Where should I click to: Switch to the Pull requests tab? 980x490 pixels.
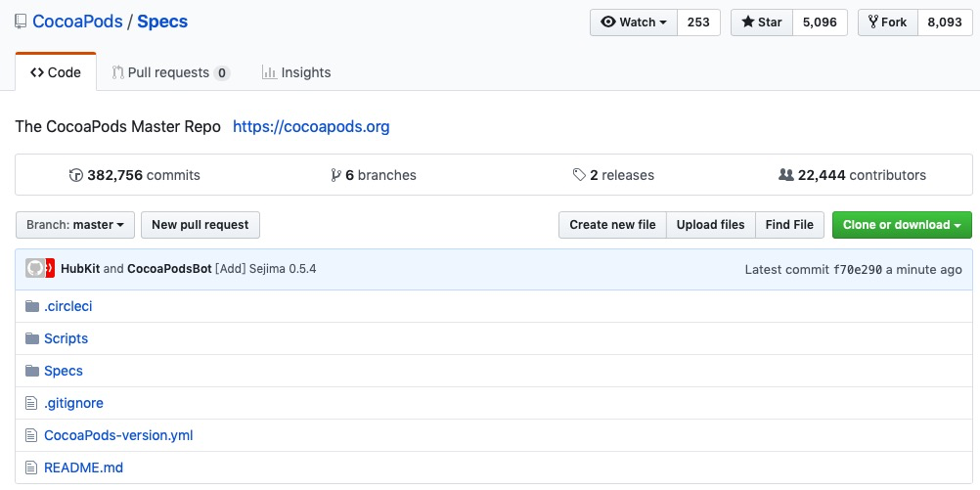(x=170, y=73)
